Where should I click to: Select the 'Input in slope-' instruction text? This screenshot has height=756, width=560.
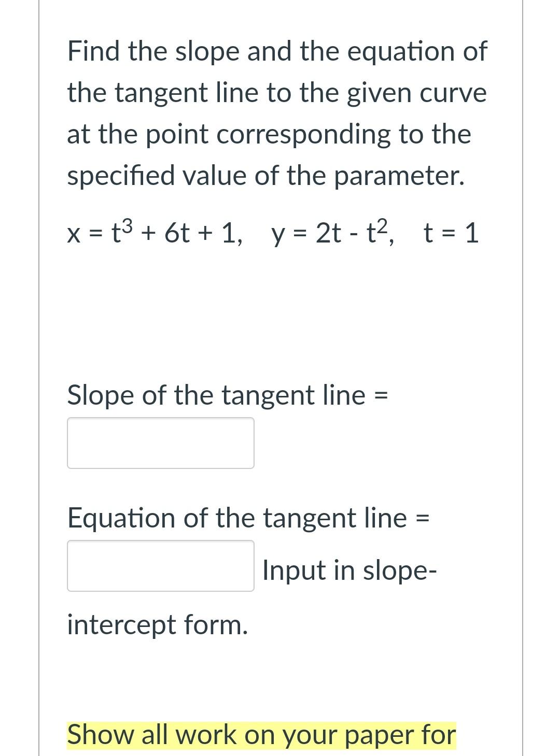pos(348,569)
